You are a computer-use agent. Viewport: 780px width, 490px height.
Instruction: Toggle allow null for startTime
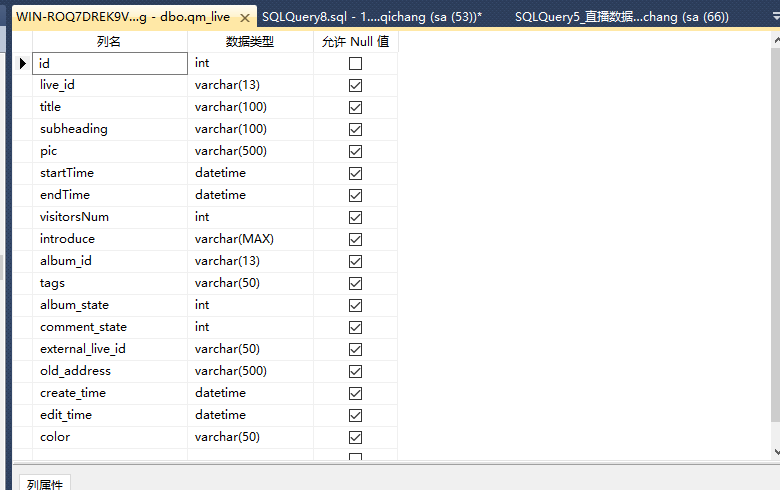coord(355,174)
